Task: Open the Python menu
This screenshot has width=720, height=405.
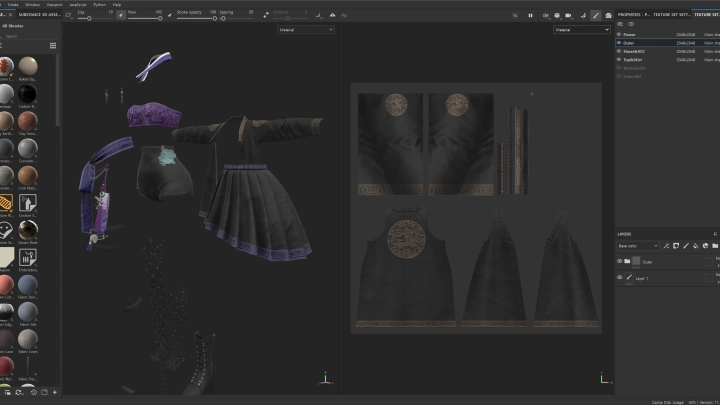Action: tap(99, 5)
